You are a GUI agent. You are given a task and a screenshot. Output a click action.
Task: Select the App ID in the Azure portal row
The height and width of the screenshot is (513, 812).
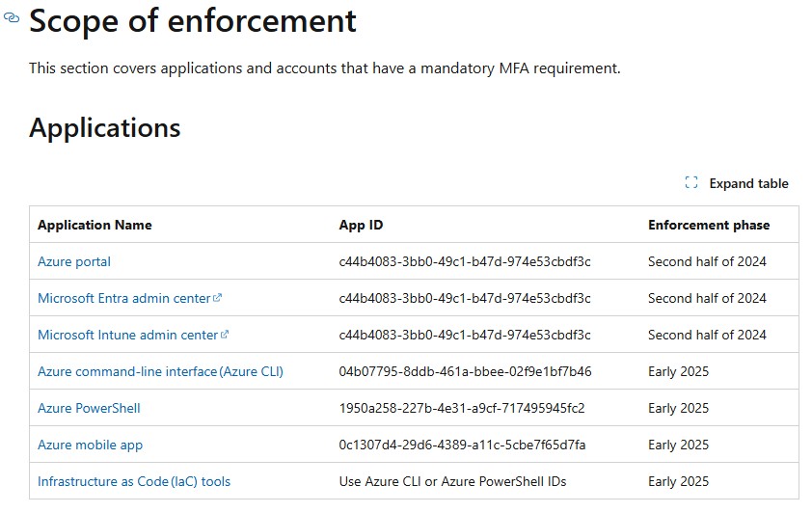tap(465, 262)
